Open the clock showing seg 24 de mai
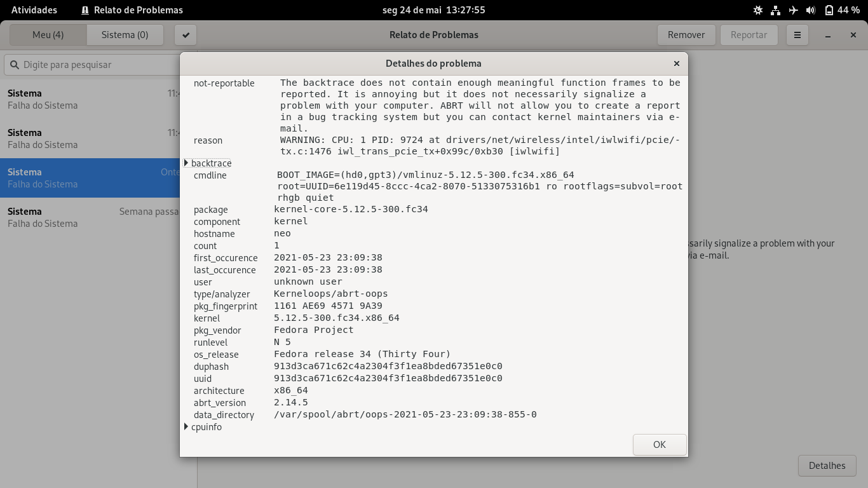 (x=434, y=10)
